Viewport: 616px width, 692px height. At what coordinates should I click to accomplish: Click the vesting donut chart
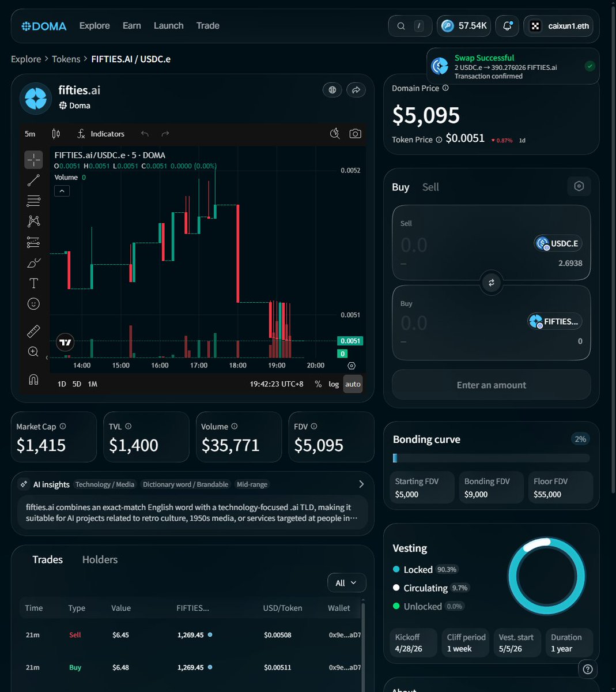(547, 576)
